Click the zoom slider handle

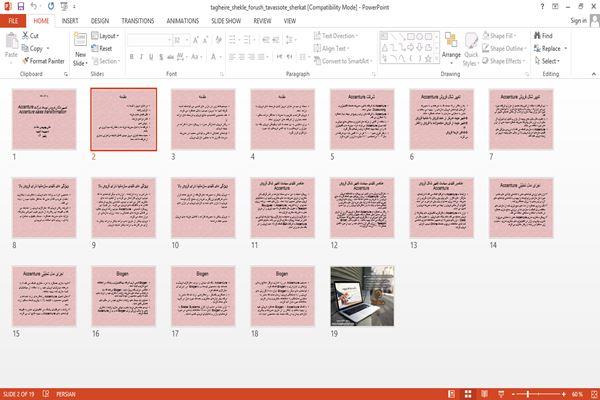(528, 394)
